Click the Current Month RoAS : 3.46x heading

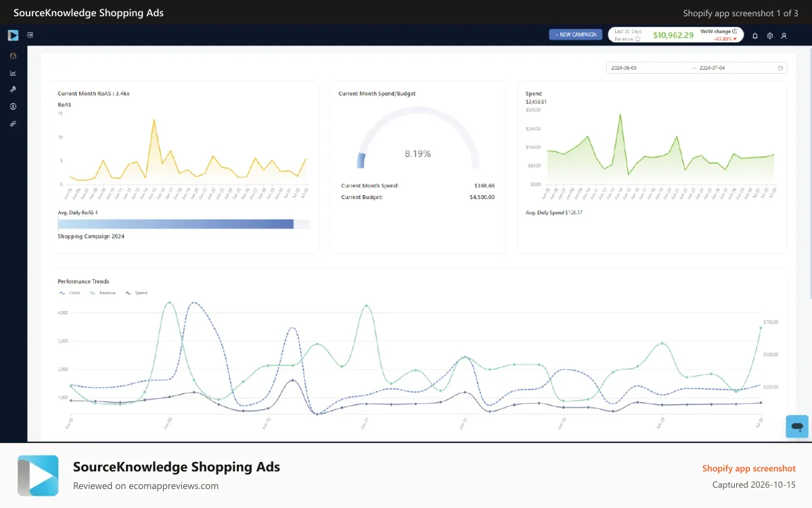pos(93,93)
